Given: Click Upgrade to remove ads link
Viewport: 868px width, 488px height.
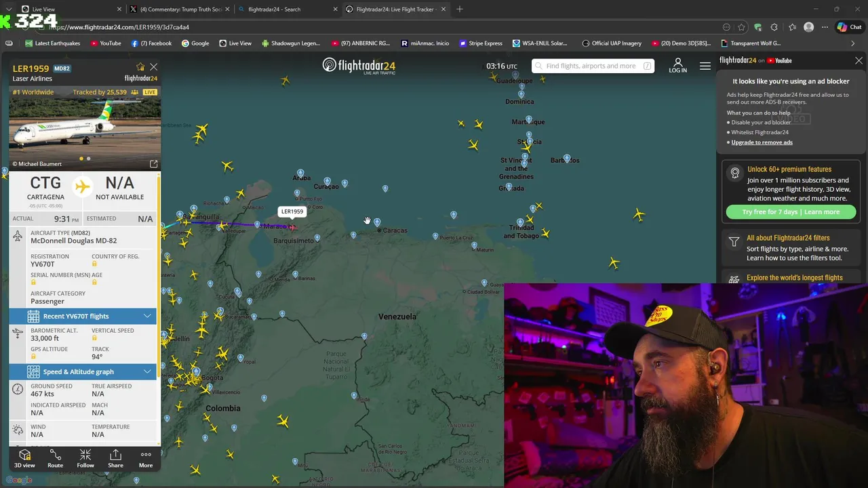Looking at the screenshot, I should [x=762, y=142].
